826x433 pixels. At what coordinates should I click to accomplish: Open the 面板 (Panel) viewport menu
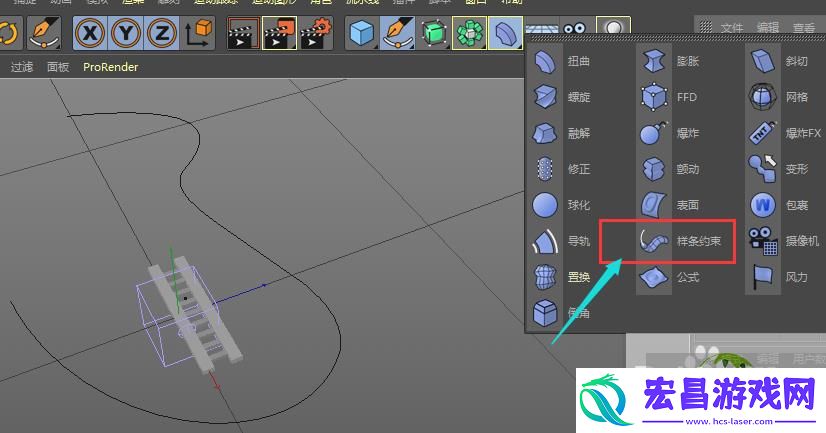tap(58, 67)
